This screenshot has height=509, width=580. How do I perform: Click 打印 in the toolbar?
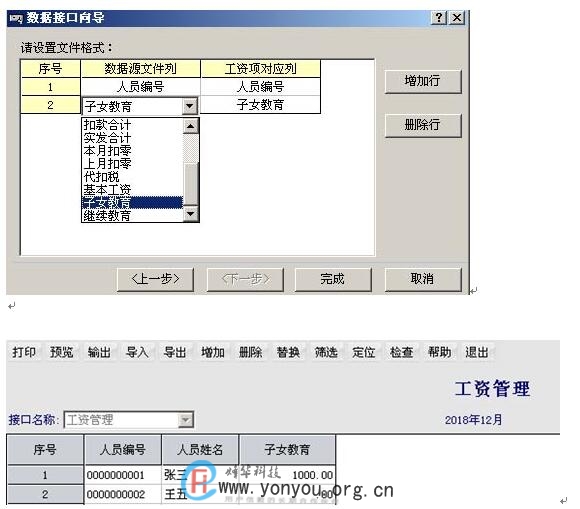point(24,352)
